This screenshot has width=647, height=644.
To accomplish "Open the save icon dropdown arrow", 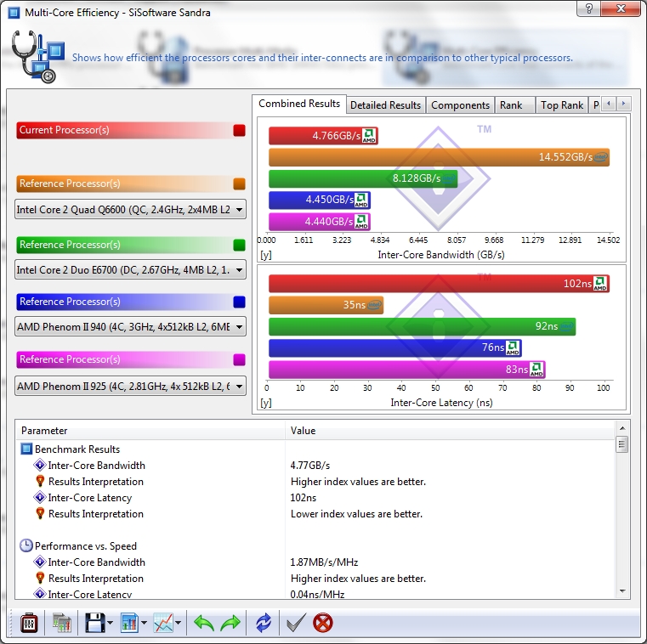I will pyautogui.click(x=110, y=623).
